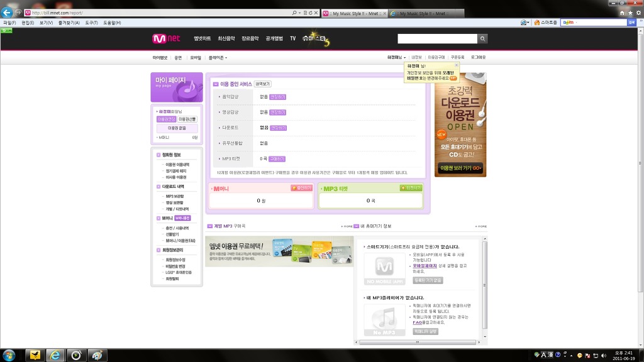Click the address bar search magnifier icon
This screenshot has width=644, height=362.
294,13
